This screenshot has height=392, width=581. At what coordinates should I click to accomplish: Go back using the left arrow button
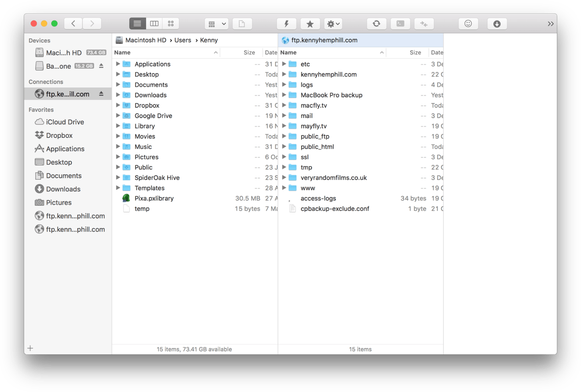[x=73, y=23]
